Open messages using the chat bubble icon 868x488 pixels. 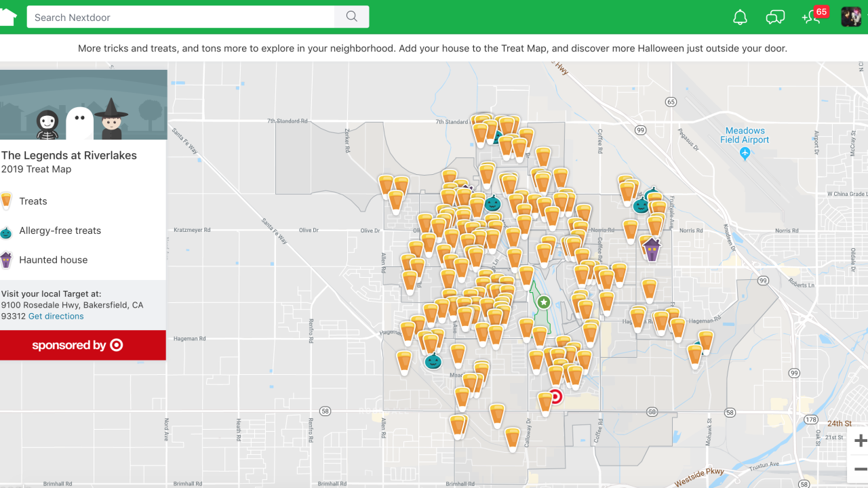tap(775, 17)
